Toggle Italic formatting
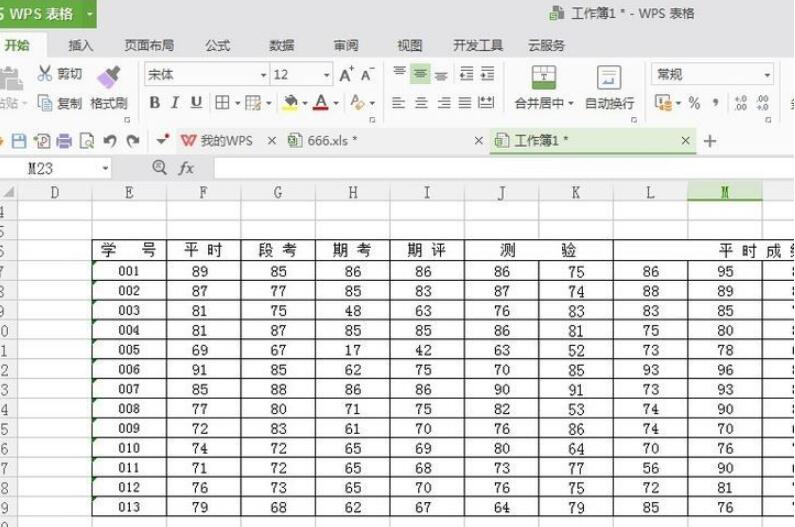This screenshot has height=527, width=795. 175,103
